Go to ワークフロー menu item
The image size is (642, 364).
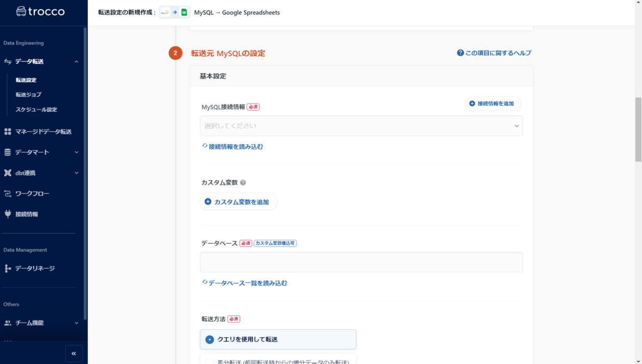click(32, 193)
